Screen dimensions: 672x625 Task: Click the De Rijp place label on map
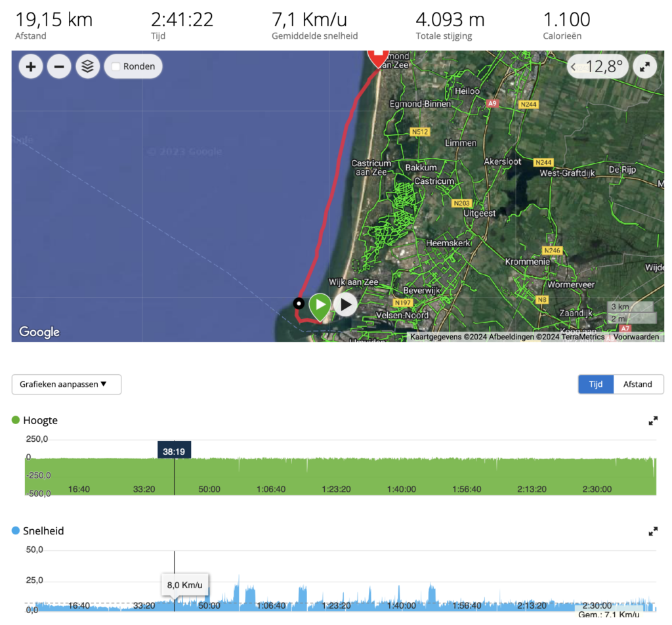coord(622,170)
